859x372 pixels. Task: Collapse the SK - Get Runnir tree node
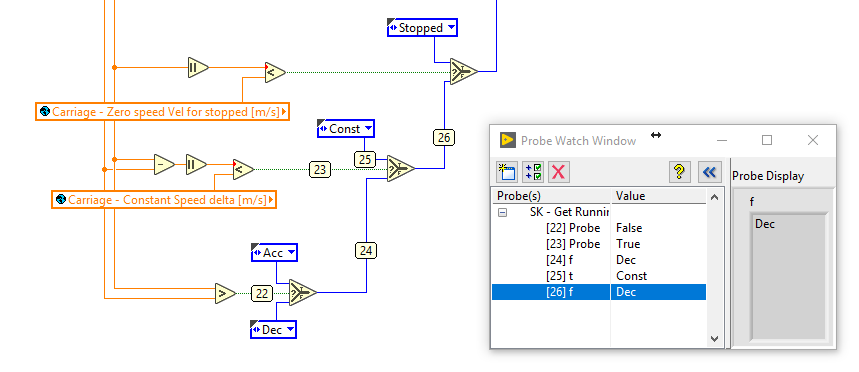click(x=502, y=213)
